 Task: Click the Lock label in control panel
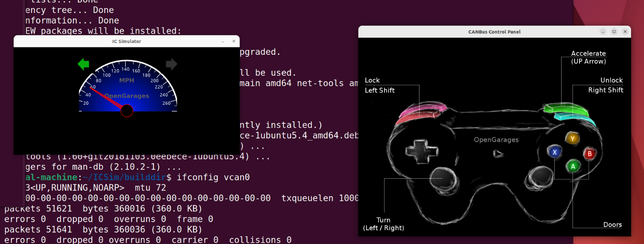point(372,80)
